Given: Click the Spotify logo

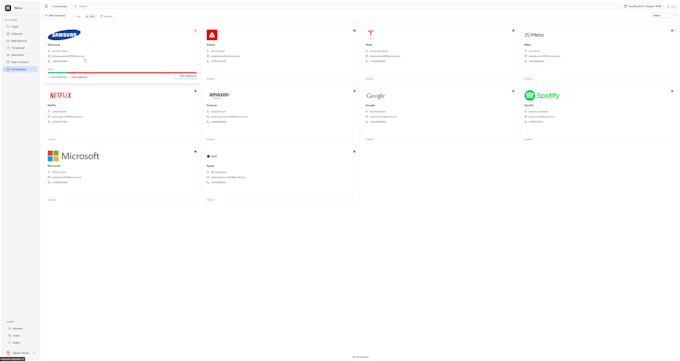Looking at the screenshot, I should (x=543, y=95).
